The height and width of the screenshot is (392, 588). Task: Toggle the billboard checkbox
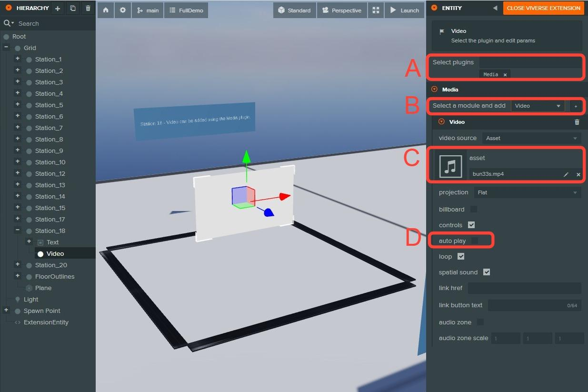pyautogui.click(x=473, y=209)
